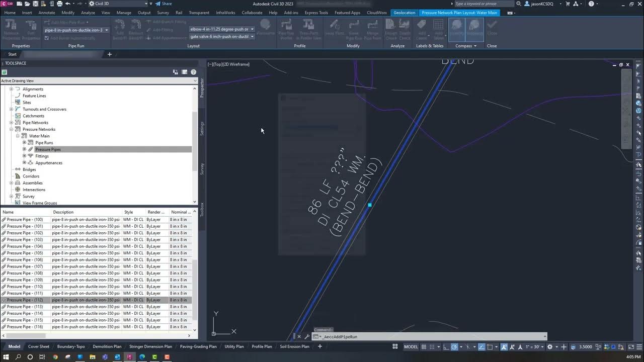
Task: Click the Name column header
Action: coord(25,212)
